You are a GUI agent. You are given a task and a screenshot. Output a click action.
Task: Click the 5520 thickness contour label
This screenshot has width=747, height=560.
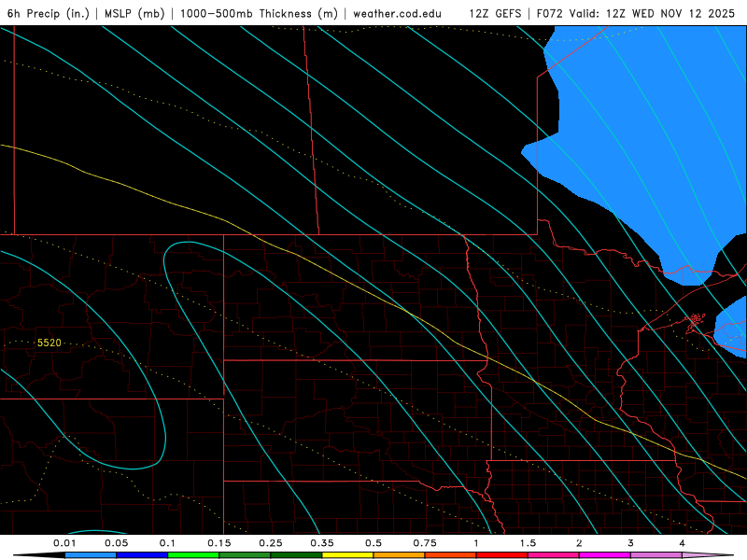(49, 343)
